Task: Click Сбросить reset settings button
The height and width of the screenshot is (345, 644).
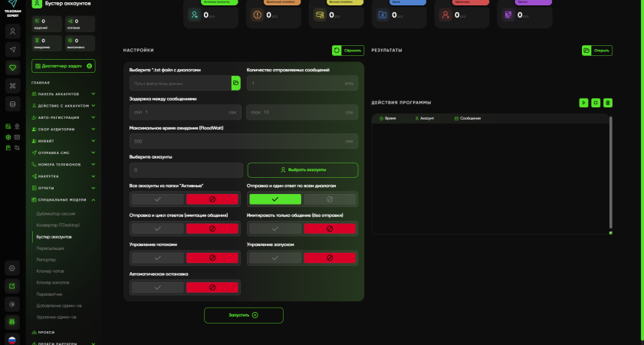Action: (x=348, y=51)
